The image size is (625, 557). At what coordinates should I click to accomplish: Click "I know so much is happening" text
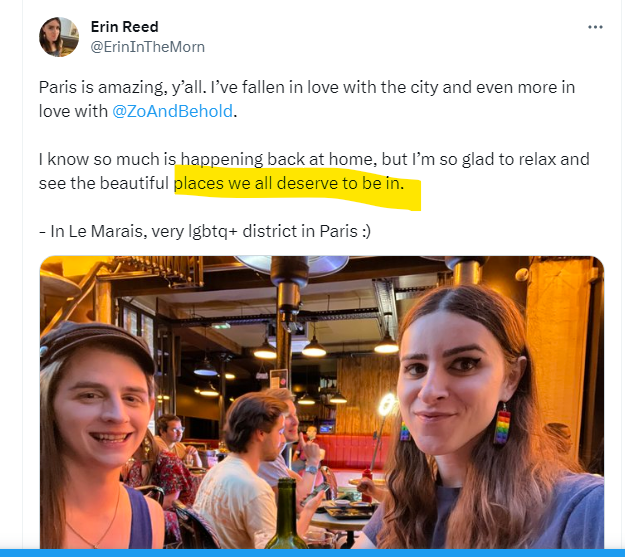[140, 159]
